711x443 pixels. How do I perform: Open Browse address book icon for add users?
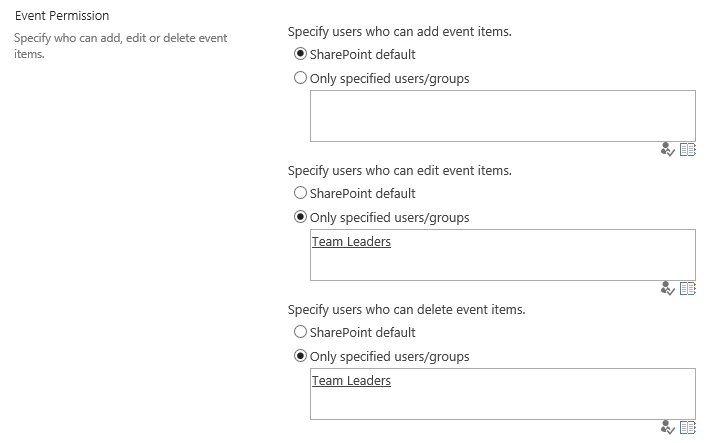point(687,150)
